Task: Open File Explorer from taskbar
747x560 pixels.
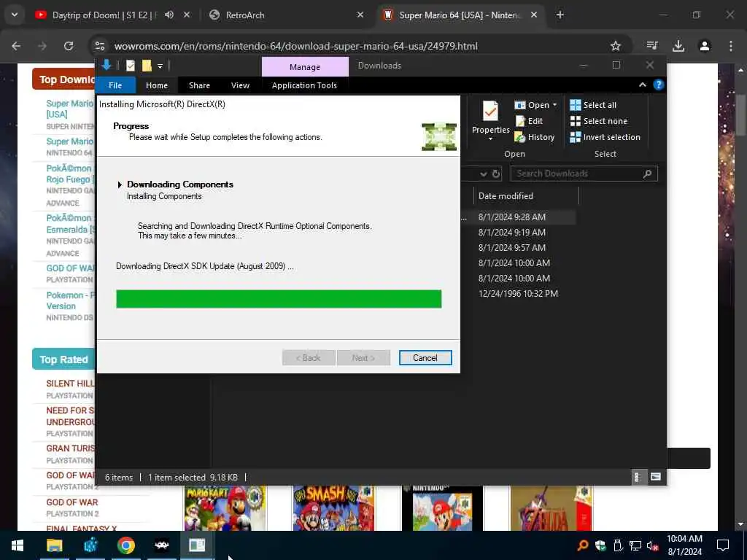Action: tap(54, 545)
